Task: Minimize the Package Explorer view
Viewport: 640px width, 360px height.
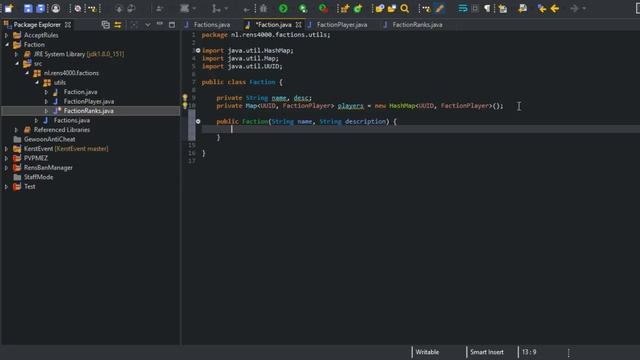Action: pos(160,24)
